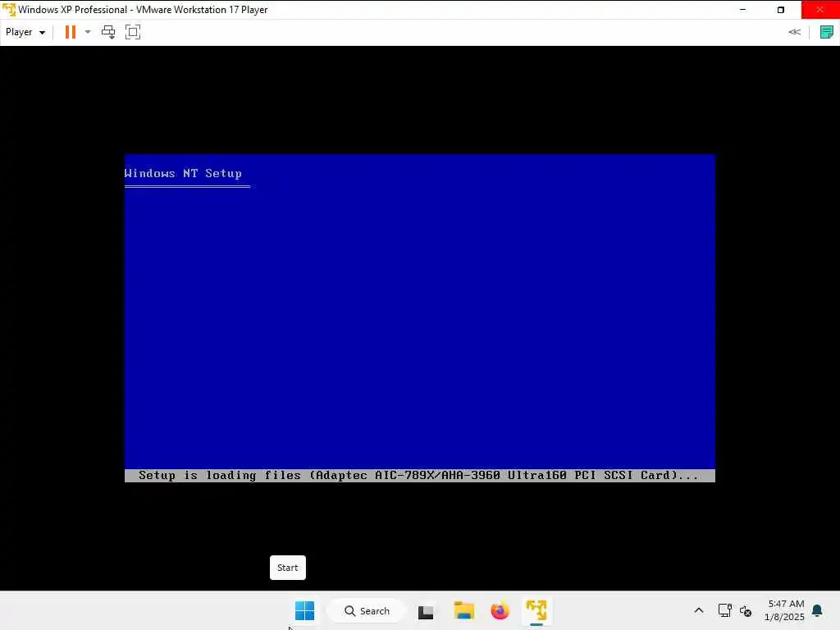
Task: Minimize the VMware Player window
Action: (x=742, y=10)
